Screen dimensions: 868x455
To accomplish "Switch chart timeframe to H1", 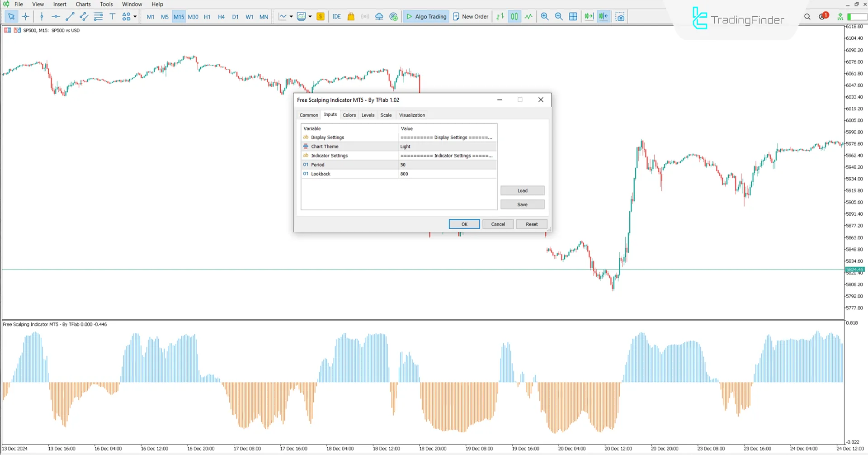I will click(x=207, y=17).
